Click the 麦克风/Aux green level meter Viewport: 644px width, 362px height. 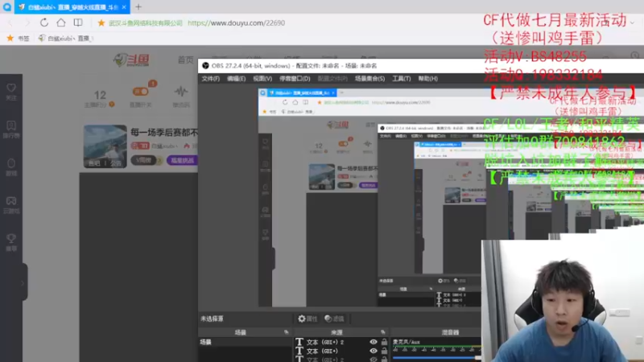tap(436, 348)
